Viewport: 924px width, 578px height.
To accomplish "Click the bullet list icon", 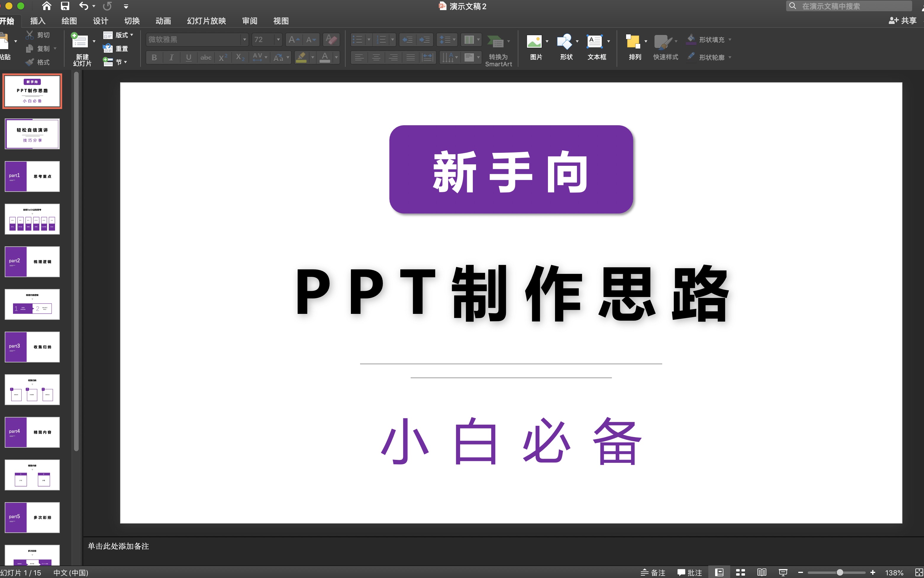I will pos(357,39).
